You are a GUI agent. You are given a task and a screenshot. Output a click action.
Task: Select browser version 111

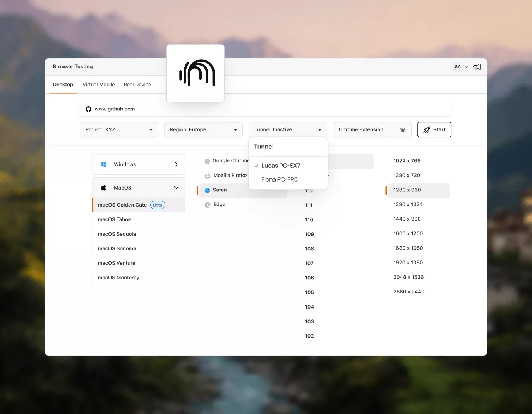pyautogui.click(x=309, y=205)
